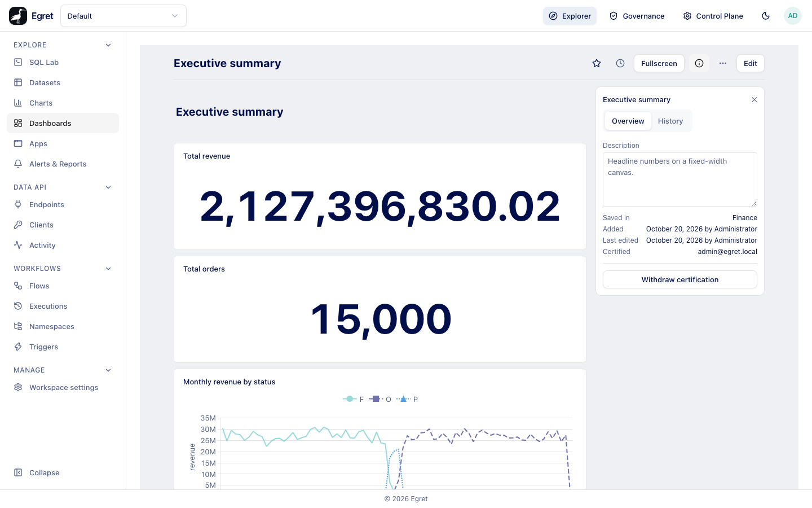
Task: Open Executions page
Action: (x=63, y=306)
